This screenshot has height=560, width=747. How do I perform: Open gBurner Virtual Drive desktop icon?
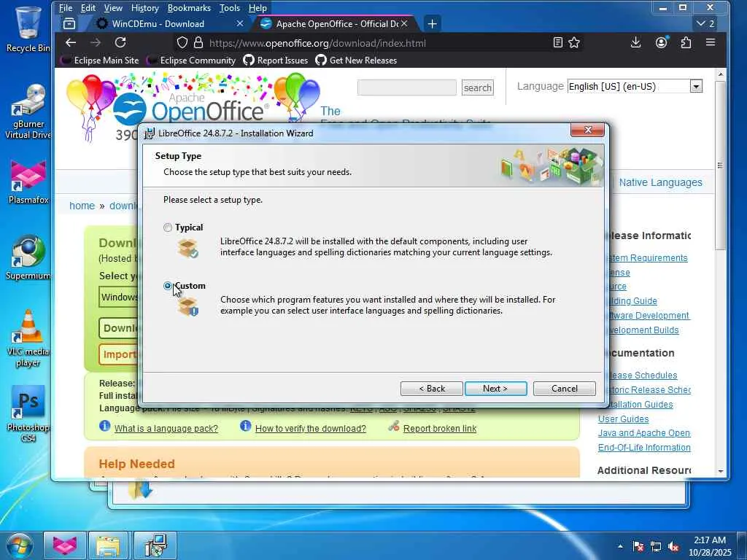pyautogui.click(x=28, y=112)
